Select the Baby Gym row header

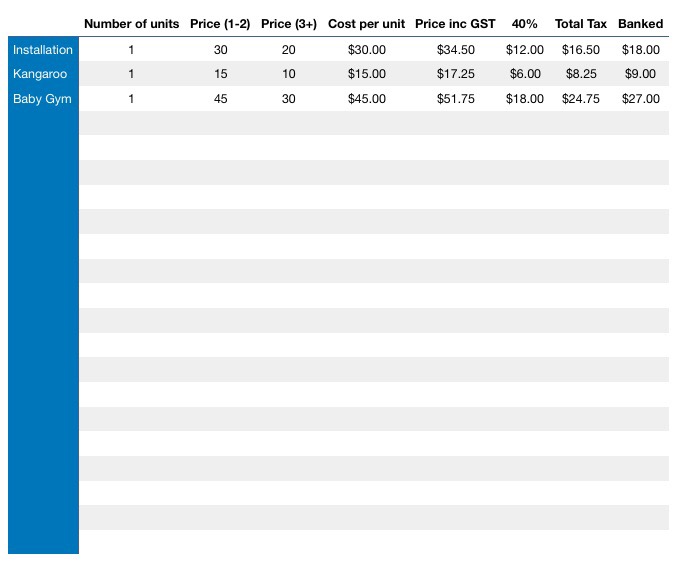pyautogui.click(x=42, y=99)
